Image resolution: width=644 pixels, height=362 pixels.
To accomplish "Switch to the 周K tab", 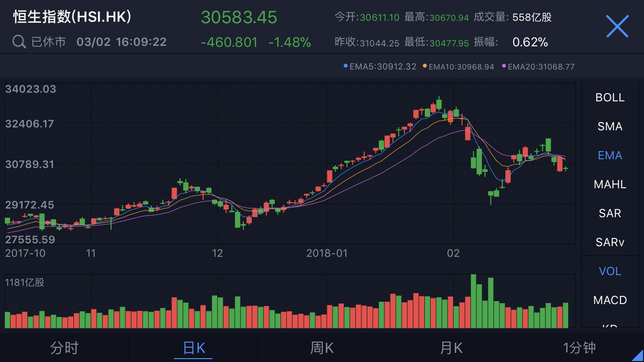I will tap(322, 348).
